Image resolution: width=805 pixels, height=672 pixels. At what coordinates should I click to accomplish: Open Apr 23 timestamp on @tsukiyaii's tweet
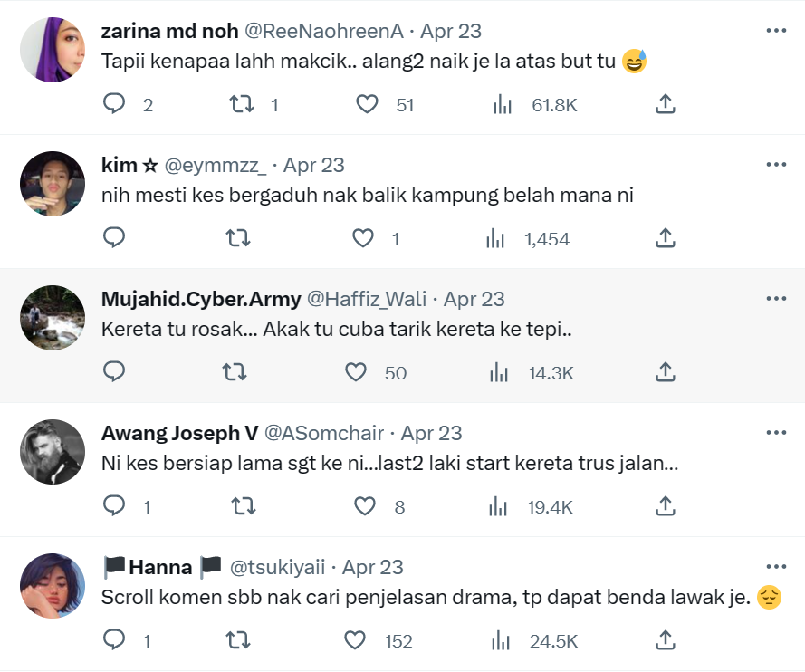372,567
